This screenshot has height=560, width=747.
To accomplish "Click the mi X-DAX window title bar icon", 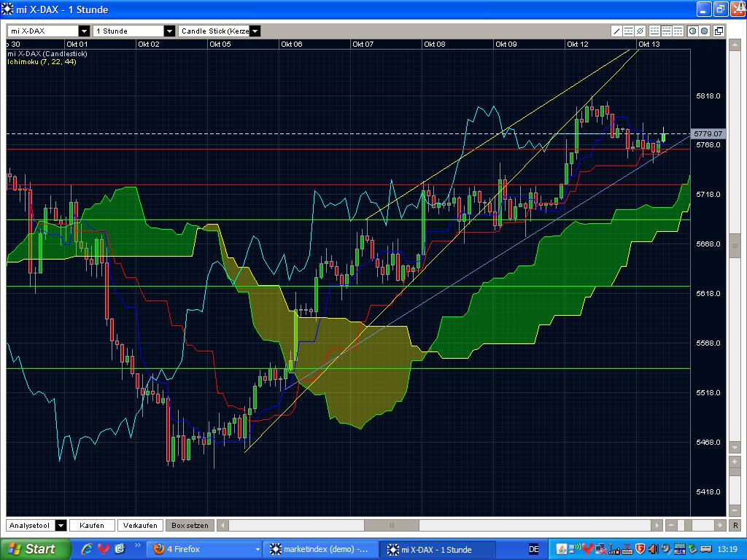I will click(7, 9).
